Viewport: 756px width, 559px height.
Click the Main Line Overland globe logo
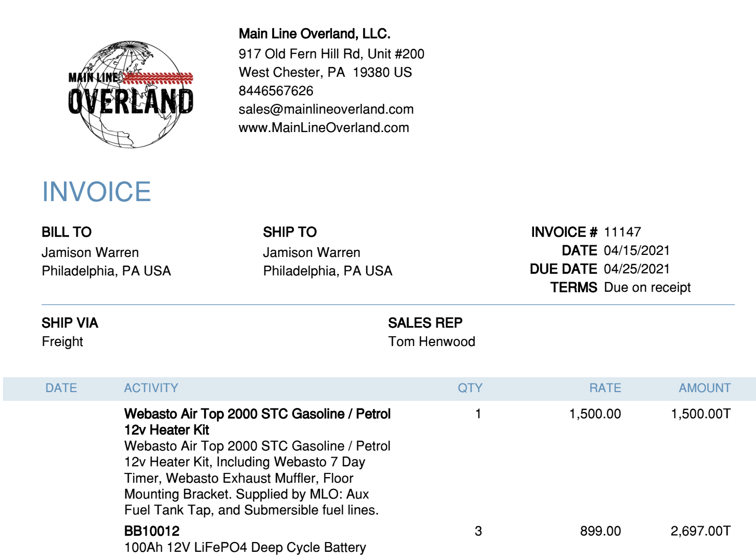click(x=131, y=95)
